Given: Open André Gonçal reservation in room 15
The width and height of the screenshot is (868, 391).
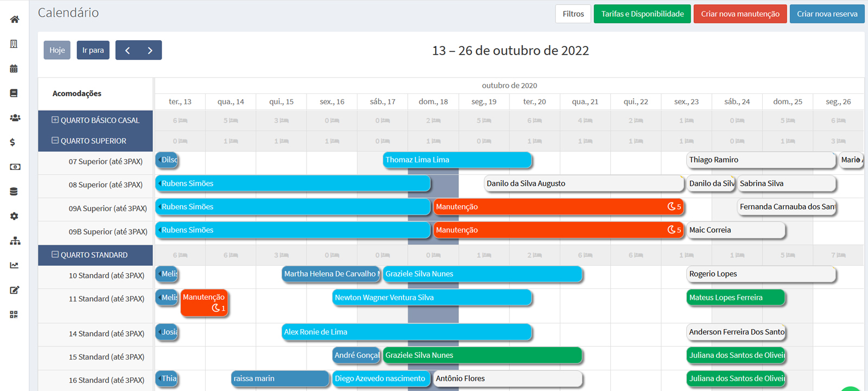Looking at the screenshot, I should [356, 356].
